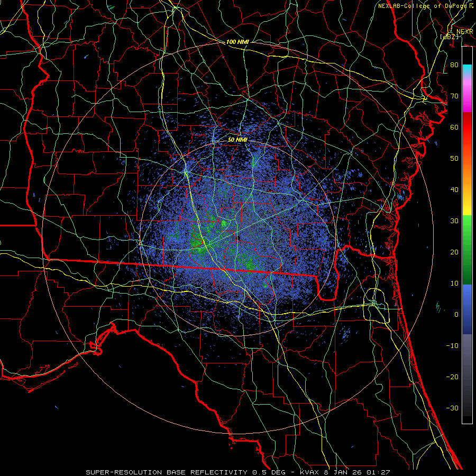Click the 50 NMI range ring label
This screenshot has height=476, width=476.
tap(237, 140)
